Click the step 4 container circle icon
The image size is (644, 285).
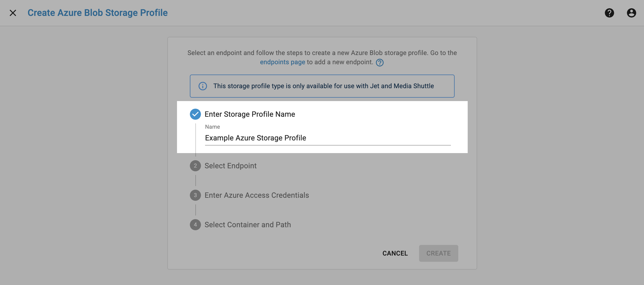coord(195,224)
